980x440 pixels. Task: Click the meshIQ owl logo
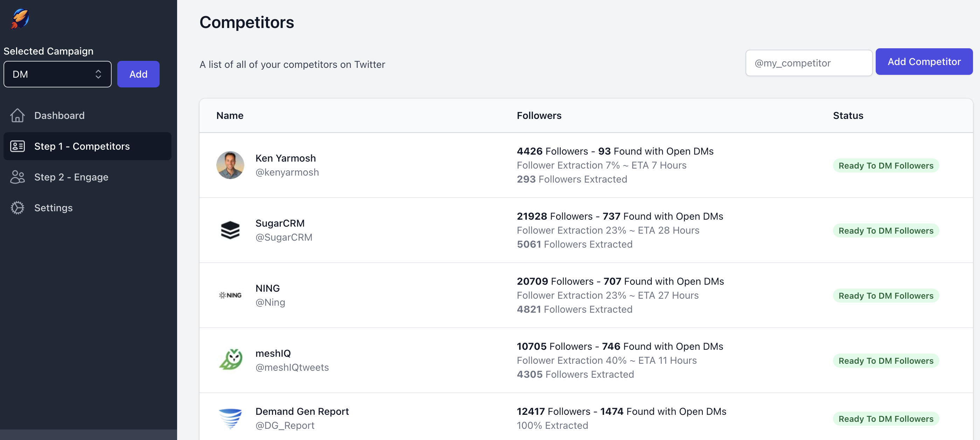pyautogui.click(x=230, y=360)
